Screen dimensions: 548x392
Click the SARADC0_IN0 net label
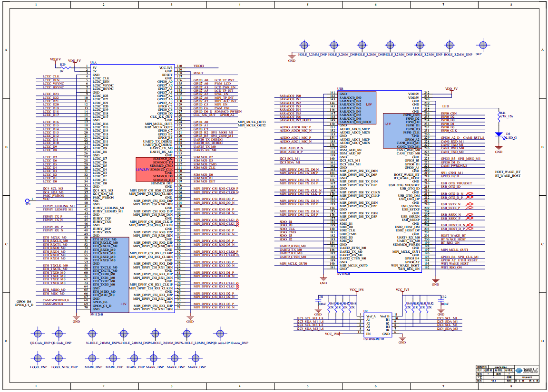tap(291, 96)
